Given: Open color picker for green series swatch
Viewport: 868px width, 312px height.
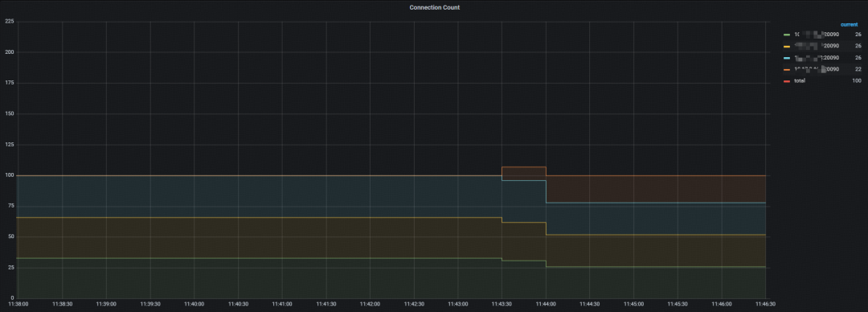Looking at the screenshot, I should click(787, 35).
